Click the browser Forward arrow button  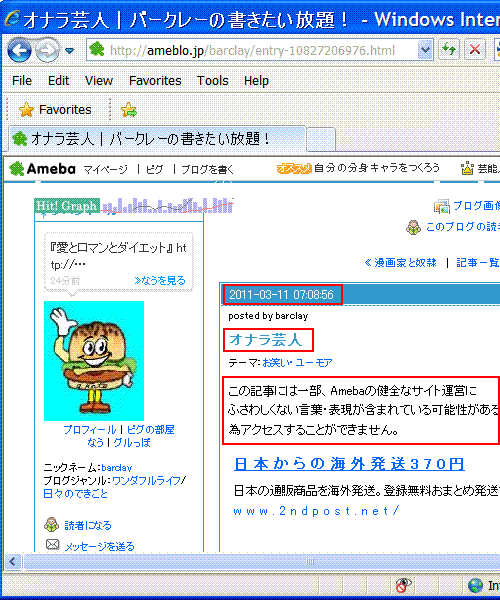pyautogui.click(x=47, y=50)
